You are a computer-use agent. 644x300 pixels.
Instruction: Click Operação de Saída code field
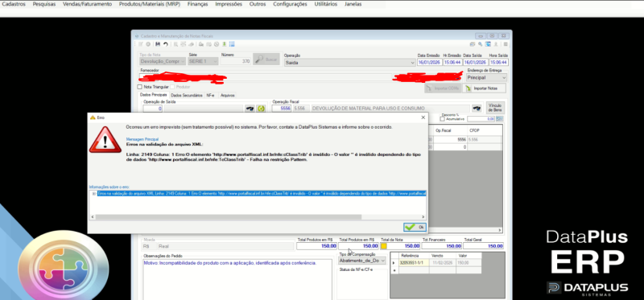(152, 109)
